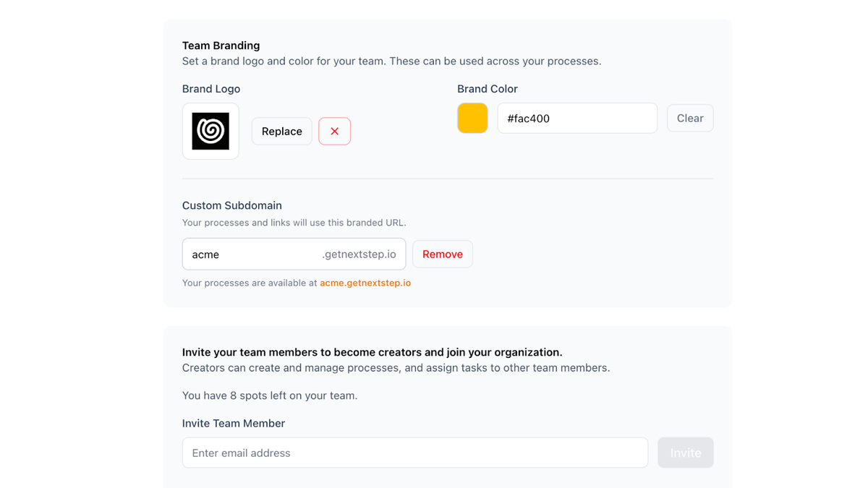This screenshot has height=488, width=868.
Task: Click the Brand Color label
Action: point(487,88)
